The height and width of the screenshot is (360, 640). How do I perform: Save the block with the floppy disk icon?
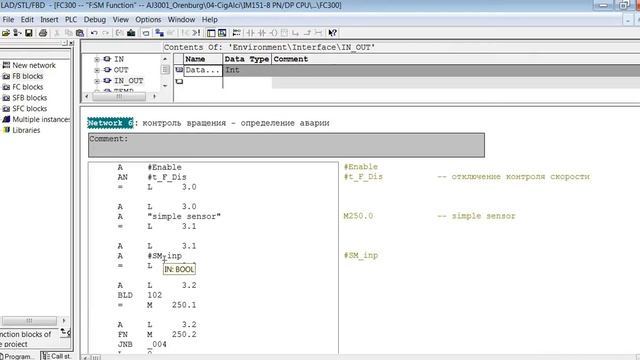29,33
